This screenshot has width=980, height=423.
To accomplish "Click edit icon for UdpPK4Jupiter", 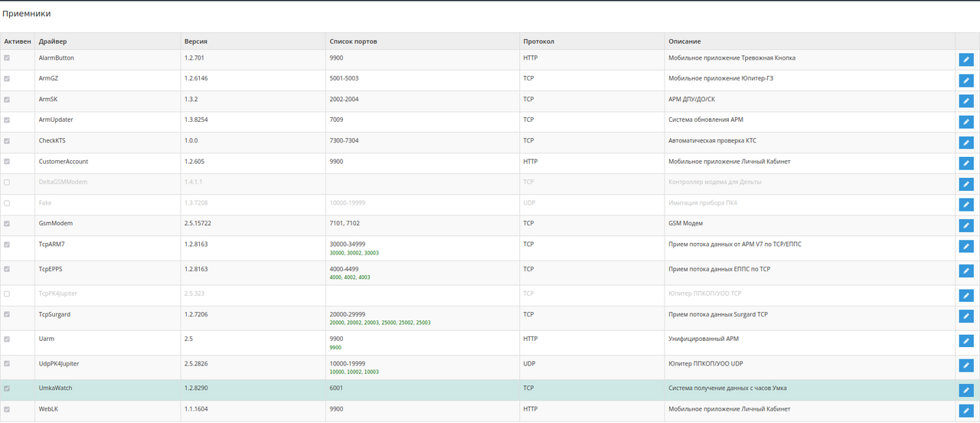I will coord(965,366).
